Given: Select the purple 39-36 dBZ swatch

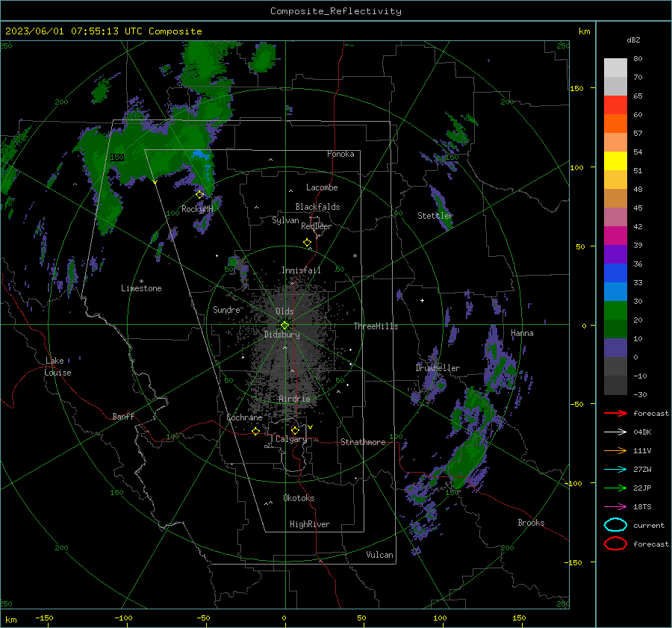Looking at the screenshot, I should [x=615, y=254].
